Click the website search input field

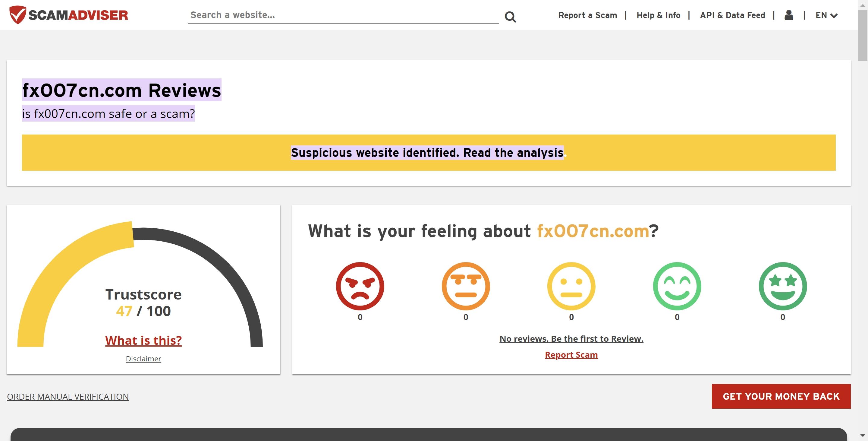(343, 14)
